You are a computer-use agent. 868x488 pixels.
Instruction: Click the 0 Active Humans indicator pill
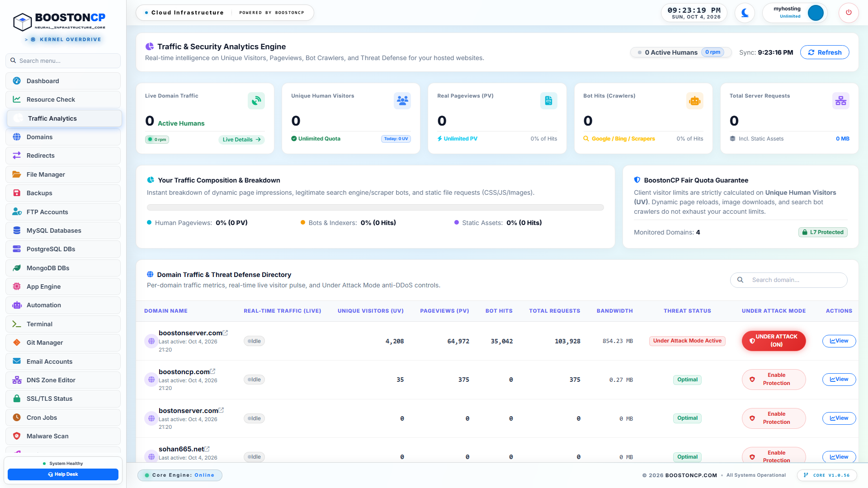681,52
